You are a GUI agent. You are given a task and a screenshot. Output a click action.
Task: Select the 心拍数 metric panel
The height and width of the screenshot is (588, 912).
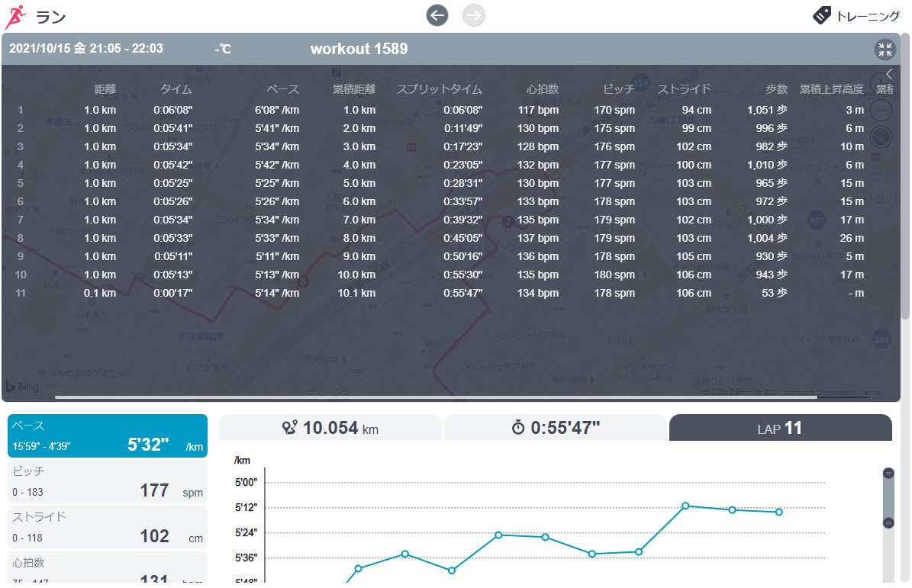[x=108, y=567]
